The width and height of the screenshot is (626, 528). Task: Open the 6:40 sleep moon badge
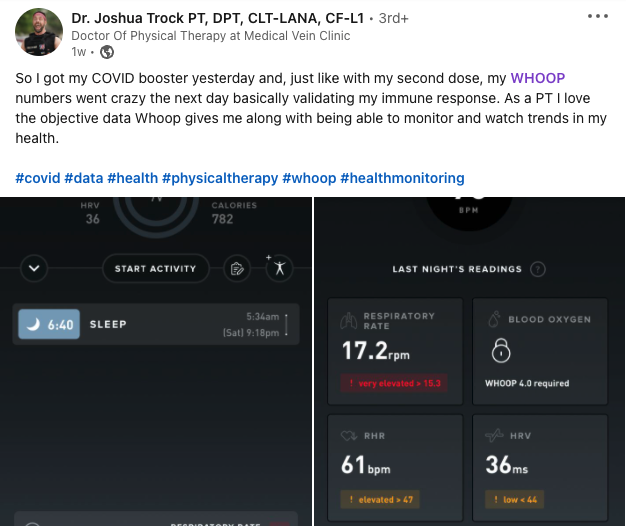(x=49, y=324)
